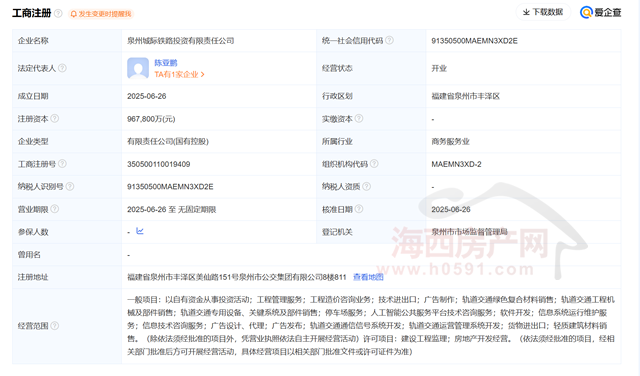
Task: Select registration number 350500110019409
Action: tap(158, 164)
